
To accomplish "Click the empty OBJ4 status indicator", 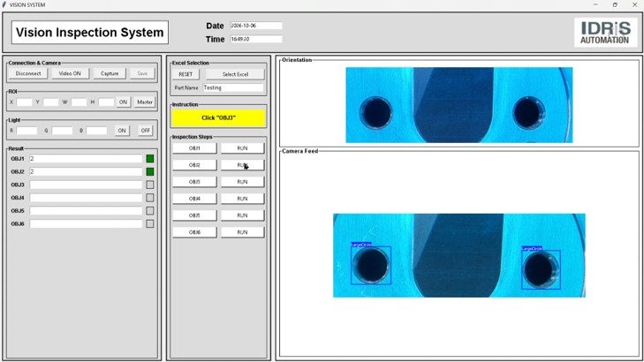I will (150, 198).
